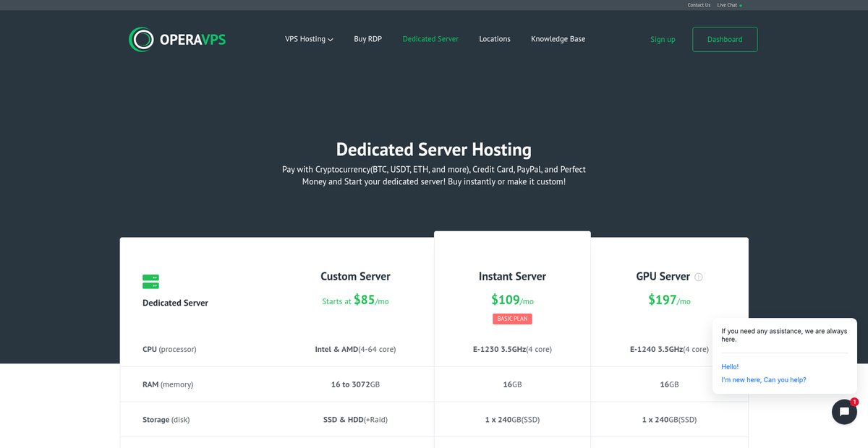Click the Contact Us link
This screenshot has width=868, height=448.
(x=699, y=5)
